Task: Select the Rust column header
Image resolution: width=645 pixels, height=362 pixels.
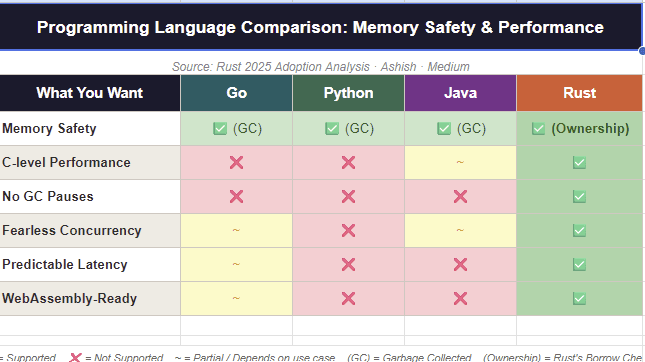Action: (579, 93)
